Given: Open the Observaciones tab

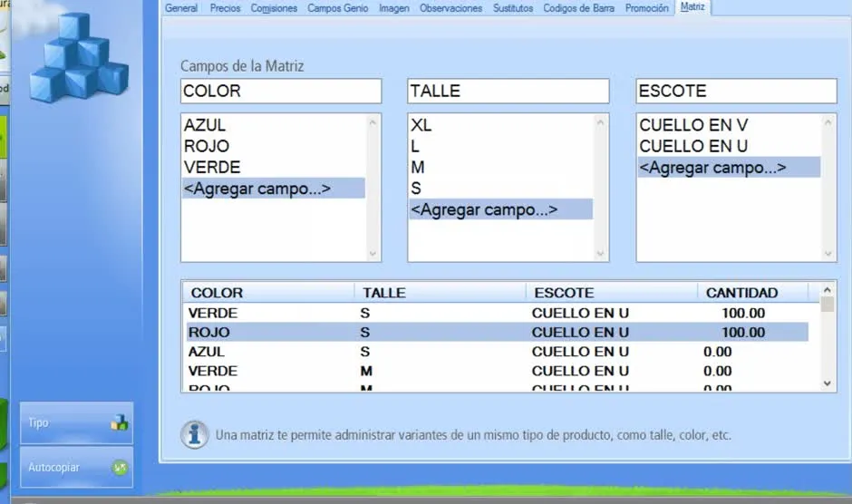Looking at the screenshot, I should 451,8.
